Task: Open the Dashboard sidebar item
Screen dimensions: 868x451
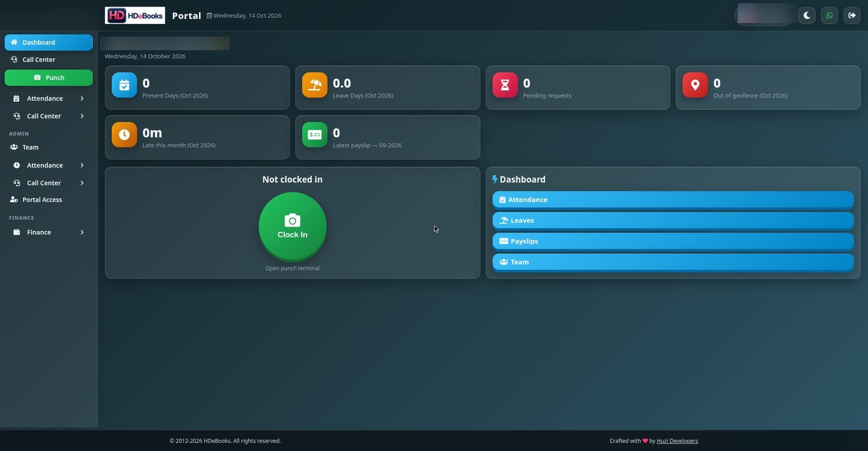Action: 49,42
